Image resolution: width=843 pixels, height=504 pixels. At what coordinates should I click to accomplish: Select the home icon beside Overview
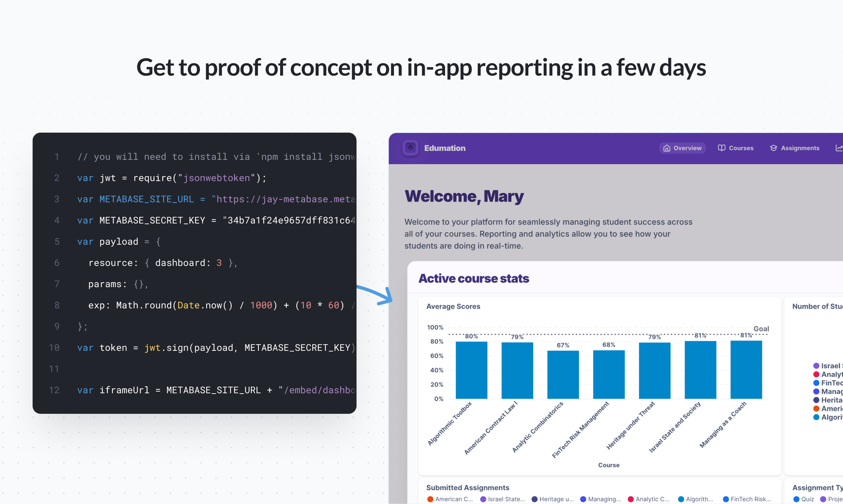(x=666, y=148)
